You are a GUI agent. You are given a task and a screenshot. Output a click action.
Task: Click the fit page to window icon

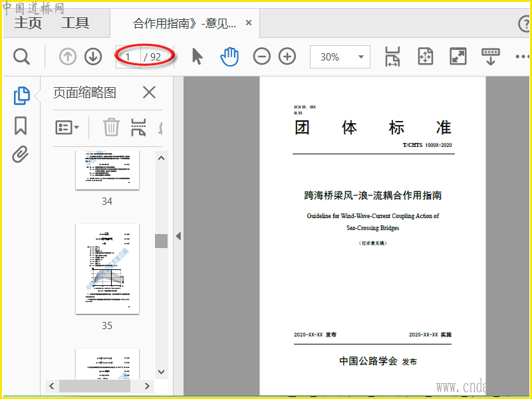(426, 57)
